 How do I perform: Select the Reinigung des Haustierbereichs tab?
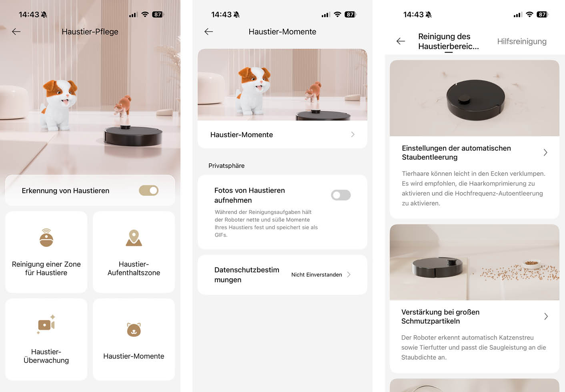coord(449,41)
